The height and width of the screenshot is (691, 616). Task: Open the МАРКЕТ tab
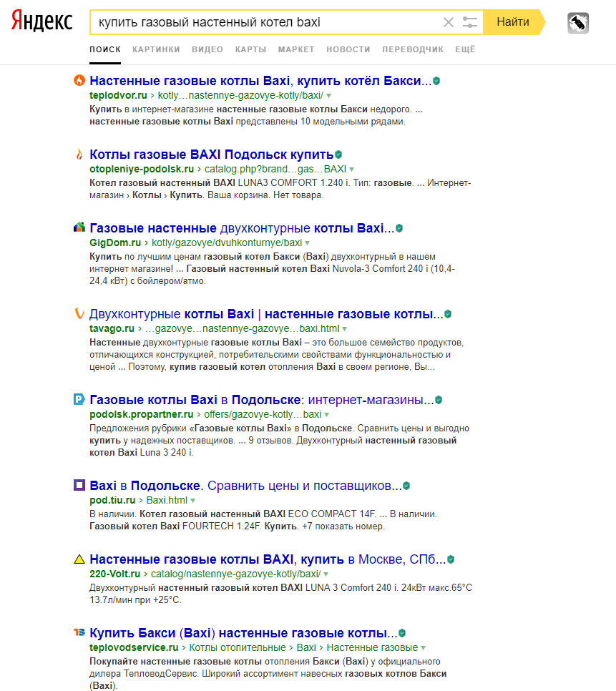click(x=296, y=49)
